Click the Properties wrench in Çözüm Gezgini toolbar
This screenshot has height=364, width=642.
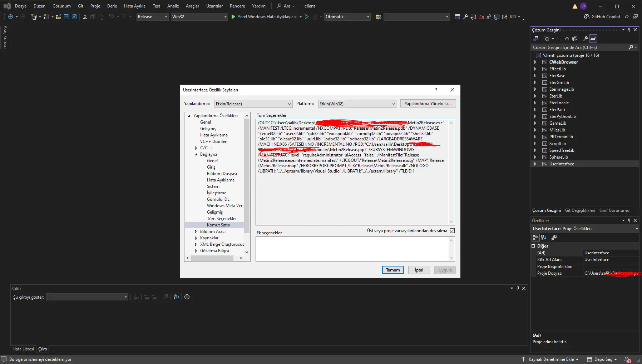coord(586,39)
